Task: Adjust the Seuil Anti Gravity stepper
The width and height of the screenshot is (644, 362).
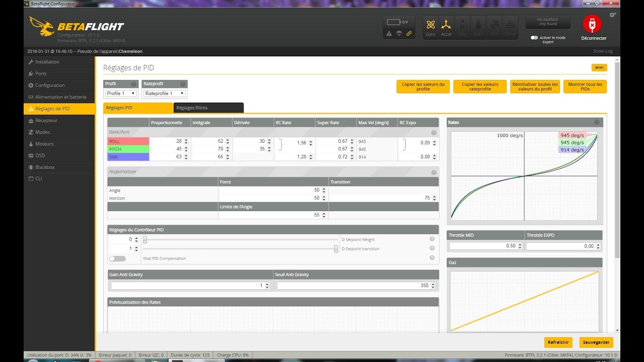Action: (x=432, y=286)
